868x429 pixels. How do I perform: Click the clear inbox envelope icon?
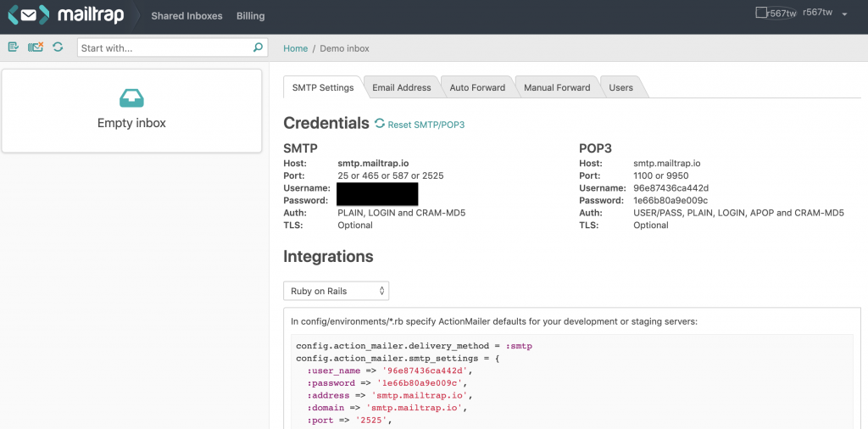36,47
